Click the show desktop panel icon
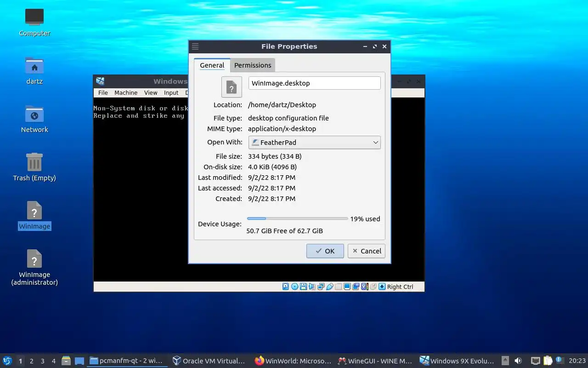 (x=79, y=361)
